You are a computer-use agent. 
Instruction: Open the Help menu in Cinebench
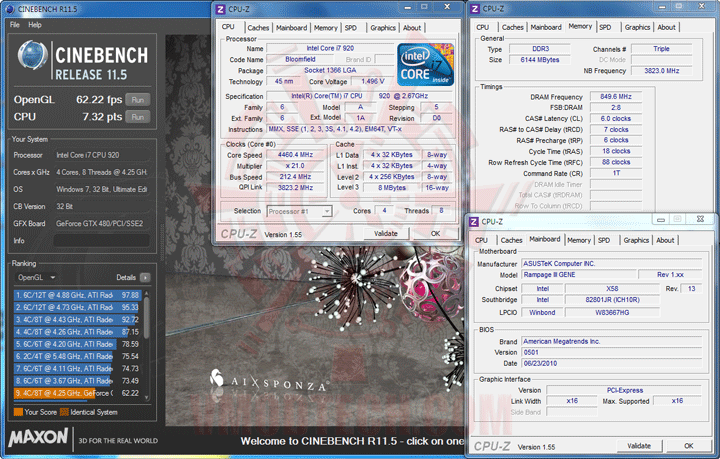[35, 25]
